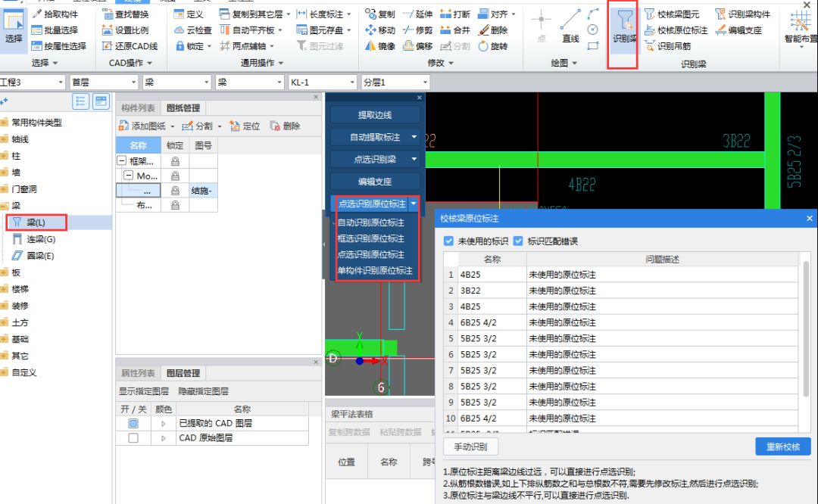Switch to the 构件列表 tab
The image size is (818, 504).
(x=138, y=108)
